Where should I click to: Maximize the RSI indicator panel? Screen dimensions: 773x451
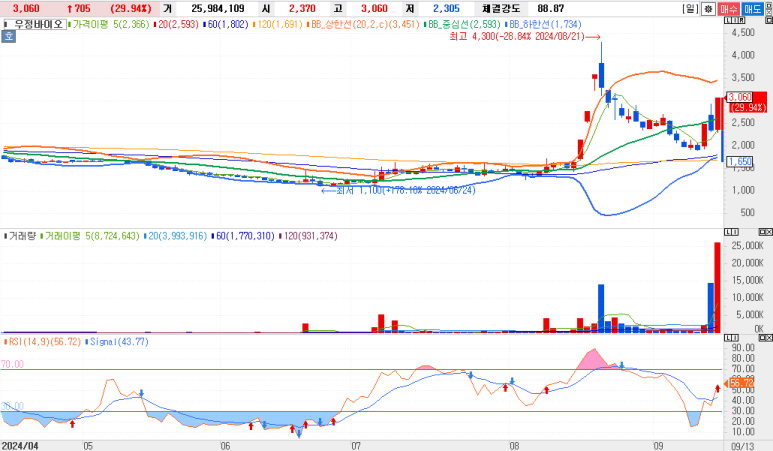[761, 338]
